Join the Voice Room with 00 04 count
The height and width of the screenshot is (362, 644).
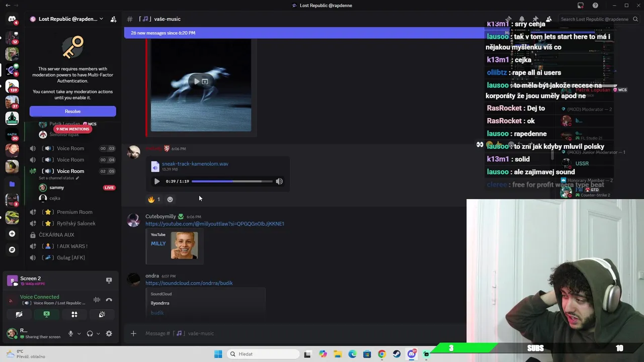click(x=70, y=160)
